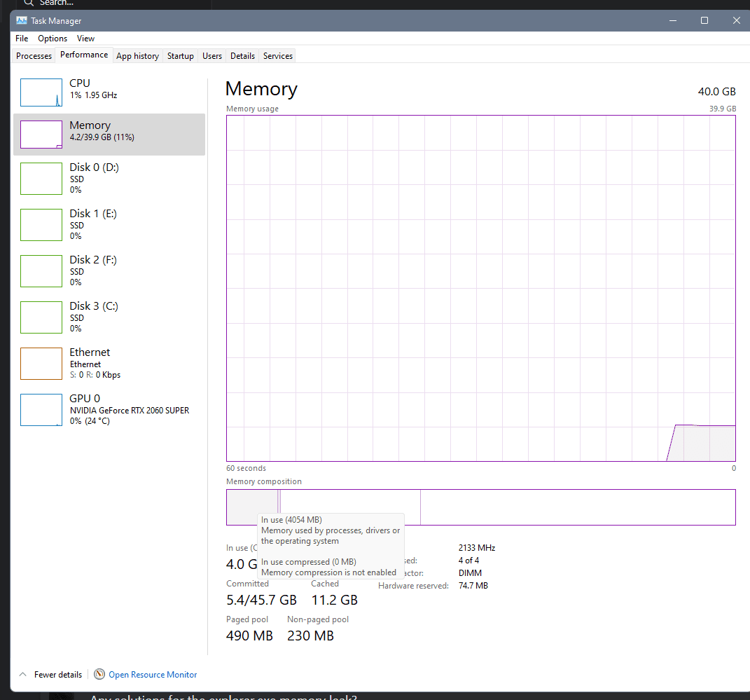Image resolution: width=750 pixels, height=700 pixels.
Task: Click the Fewer details button
Action: (x=58, y=675)
